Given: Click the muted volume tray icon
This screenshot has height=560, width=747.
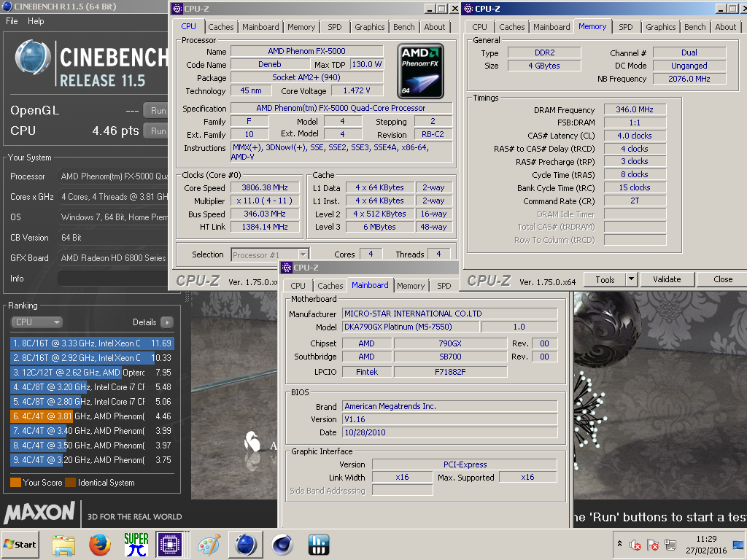Looking at the screenshot, I should pos(635,545).
